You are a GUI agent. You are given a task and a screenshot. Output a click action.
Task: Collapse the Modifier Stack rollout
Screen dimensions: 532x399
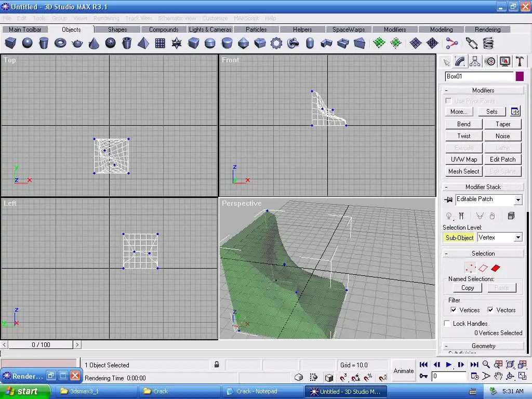(483, 187)
